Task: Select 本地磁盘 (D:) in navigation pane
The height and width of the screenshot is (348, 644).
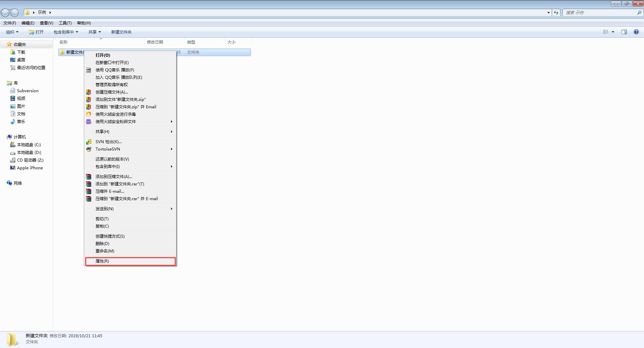Action: (29, 152)
